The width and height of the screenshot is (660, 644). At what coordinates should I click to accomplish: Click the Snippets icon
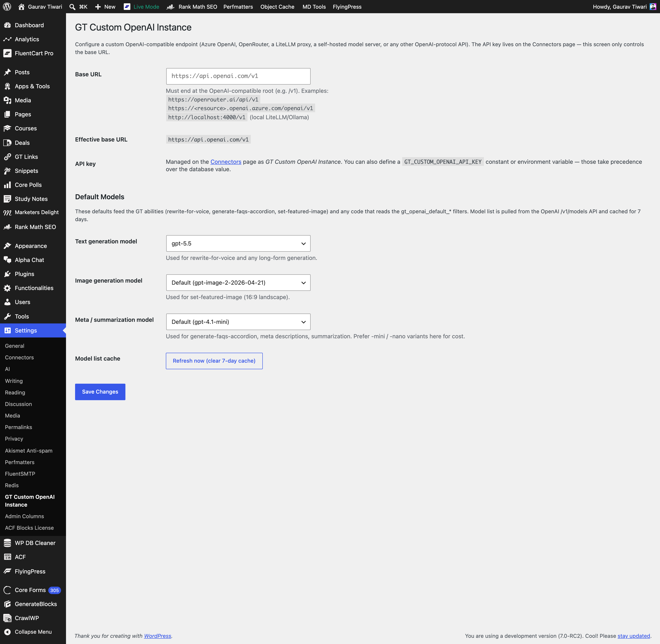pyautogui.click(x=7, y=171)
